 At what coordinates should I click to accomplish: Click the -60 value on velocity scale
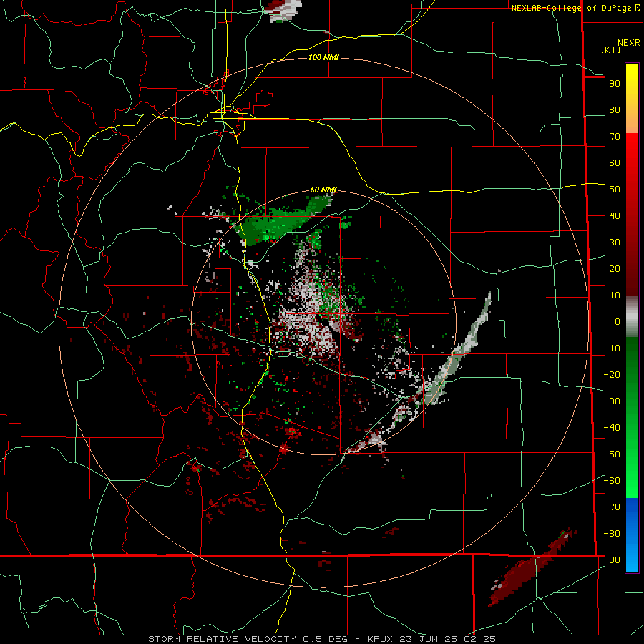click(612, 481)
